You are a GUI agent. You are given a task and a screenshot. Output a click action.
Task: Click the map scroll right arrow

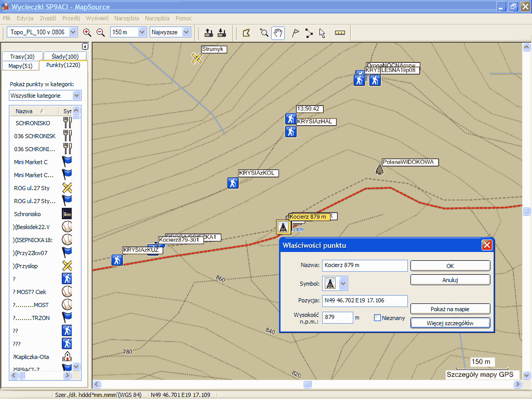[517, 384]
